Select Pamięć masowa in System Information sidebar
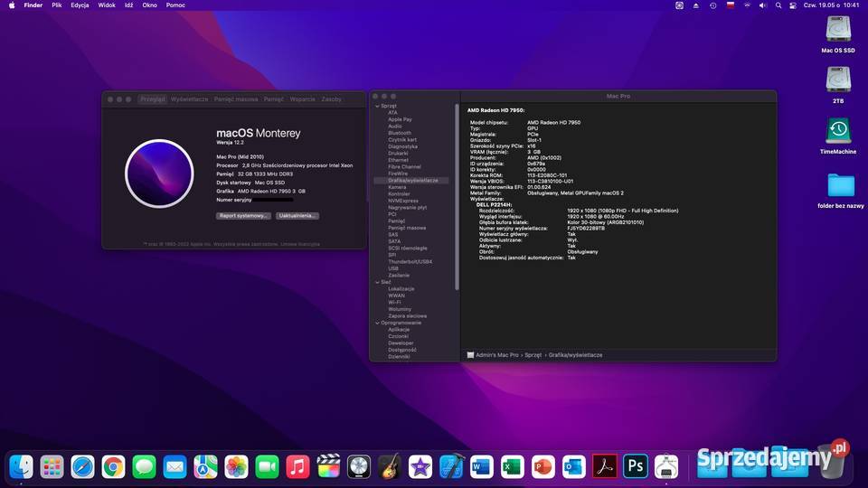Viewport: 868px width, 488px height. point(407,228)
